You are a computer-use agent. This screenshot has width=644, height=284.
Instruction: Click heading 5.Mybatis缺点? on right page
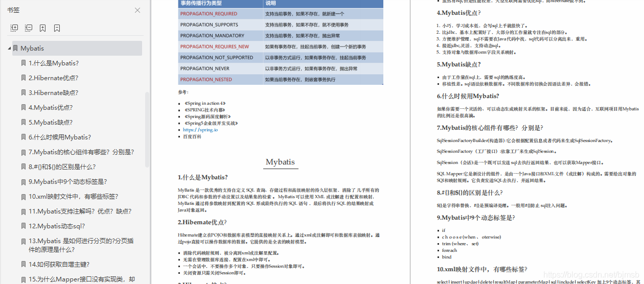click(x=459, y=64)
